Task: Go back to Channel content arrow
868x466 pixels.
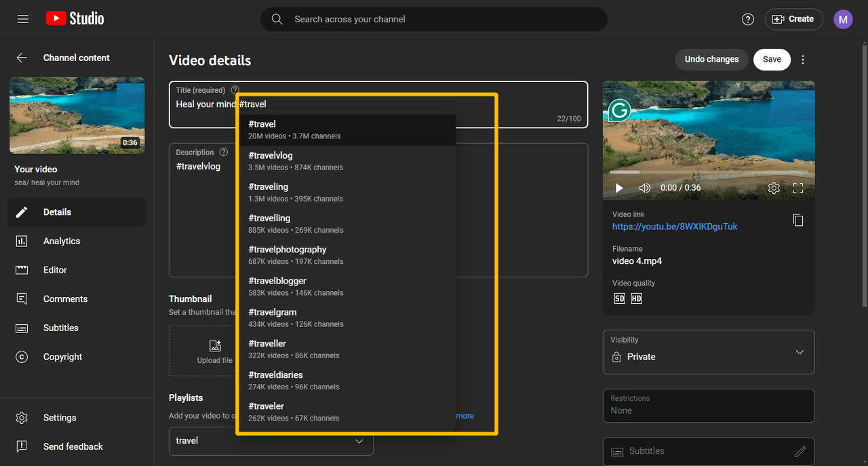Action: tap(22, 58)
